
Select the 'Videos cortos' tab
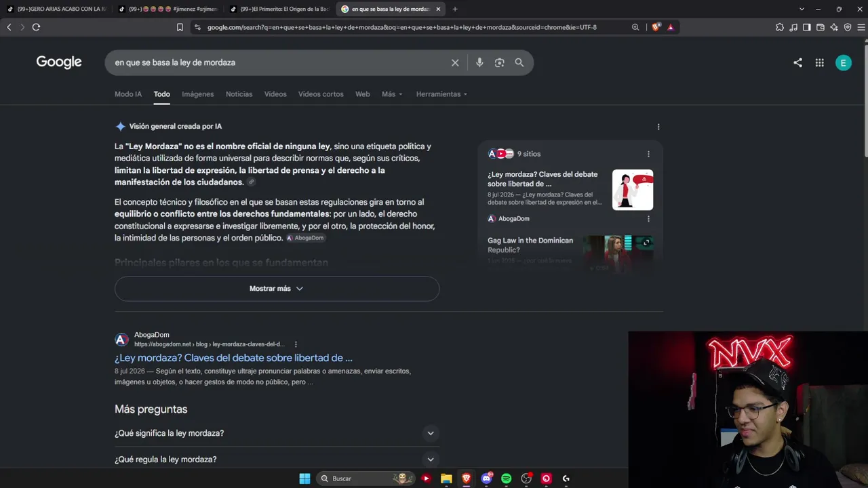pyautogui.click(x=321, y=94)
